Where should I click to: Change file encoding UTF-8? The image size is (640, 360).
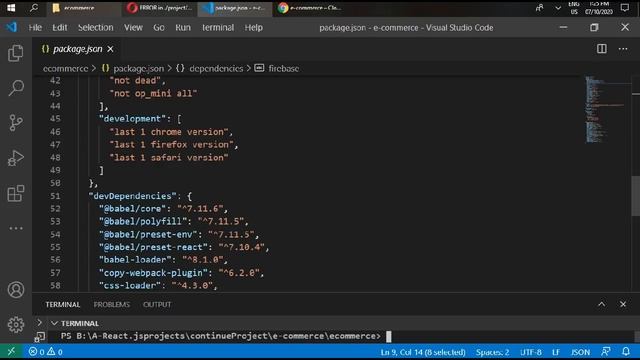tap(531, 352)
